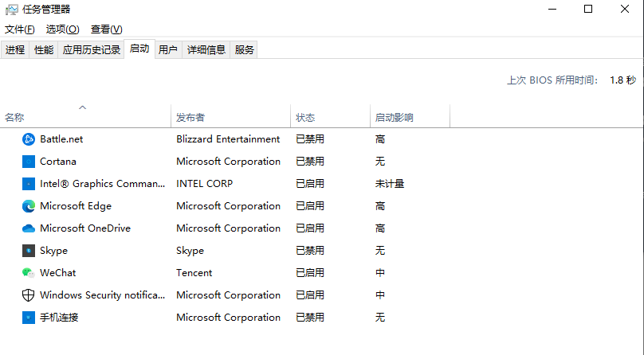Open the 选项(O) menu

(62, 29)
